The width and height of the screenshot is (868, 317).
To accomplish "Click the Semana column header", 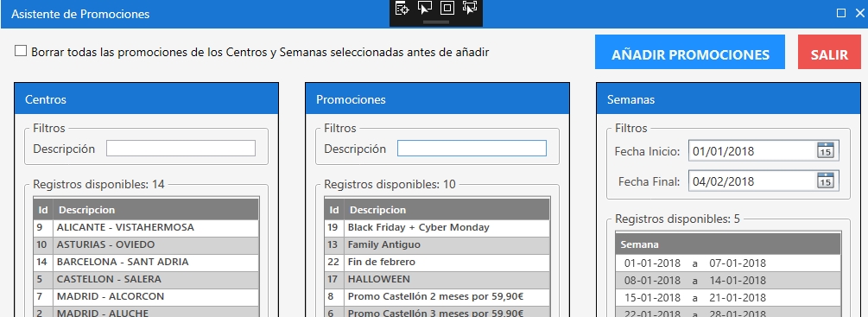I will pos(728,244).
